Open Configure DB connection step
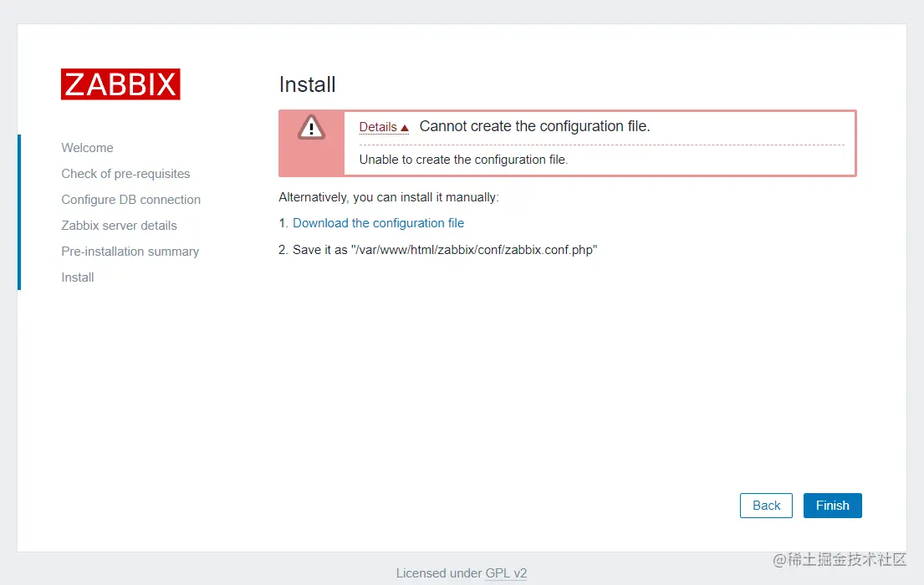 (x=130, y=200)
